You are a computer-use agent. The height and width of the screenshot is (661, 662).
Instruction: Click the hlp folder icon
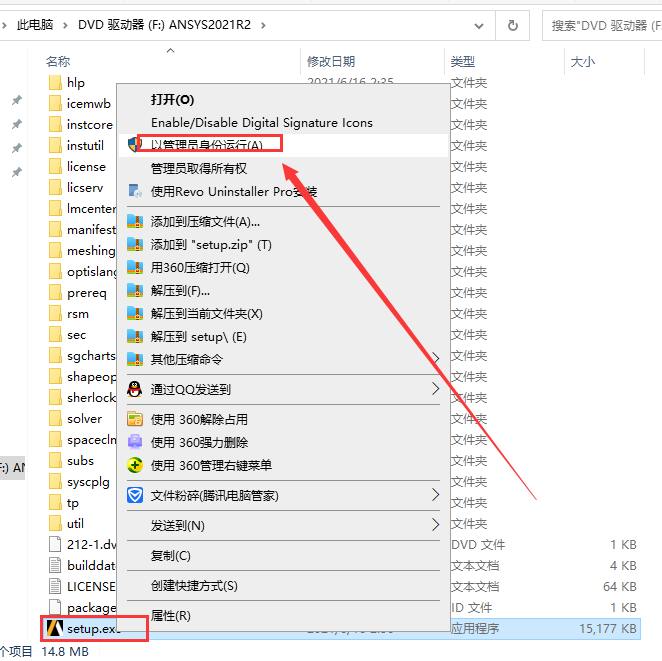[x=55, y=83]
